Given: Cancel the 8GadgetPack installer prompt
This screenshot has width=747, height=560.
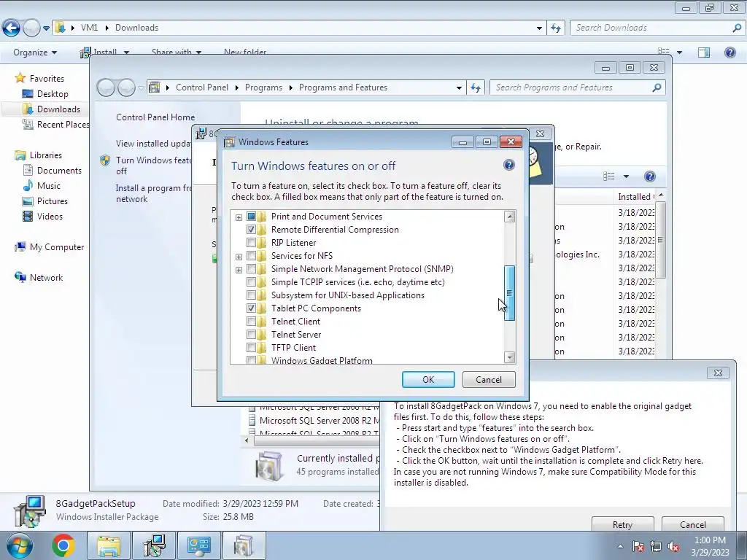Looking at the screenshot, I should [693, 524].
